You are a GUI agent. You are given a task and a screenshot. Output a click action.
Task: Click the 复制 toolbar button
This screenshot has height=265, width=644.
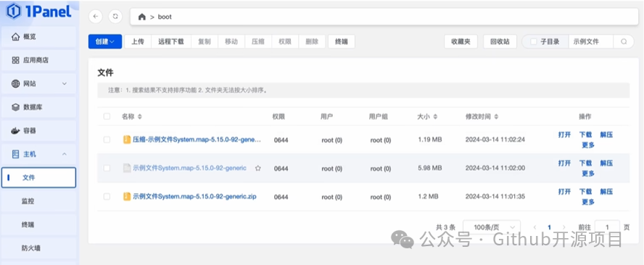(204, 41)
